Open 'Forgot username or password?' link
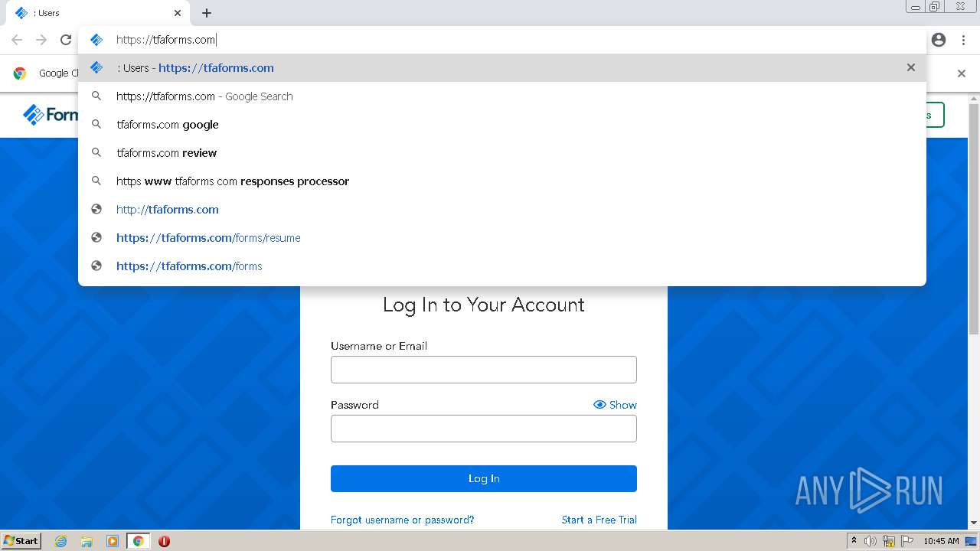The width and height of the screenshot is (980, 551). (x=403, y=520)
